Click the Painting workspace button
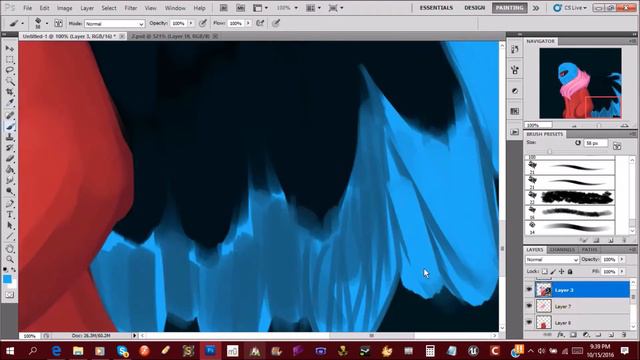This screenshot has width=640, height=360. (509, 8)
